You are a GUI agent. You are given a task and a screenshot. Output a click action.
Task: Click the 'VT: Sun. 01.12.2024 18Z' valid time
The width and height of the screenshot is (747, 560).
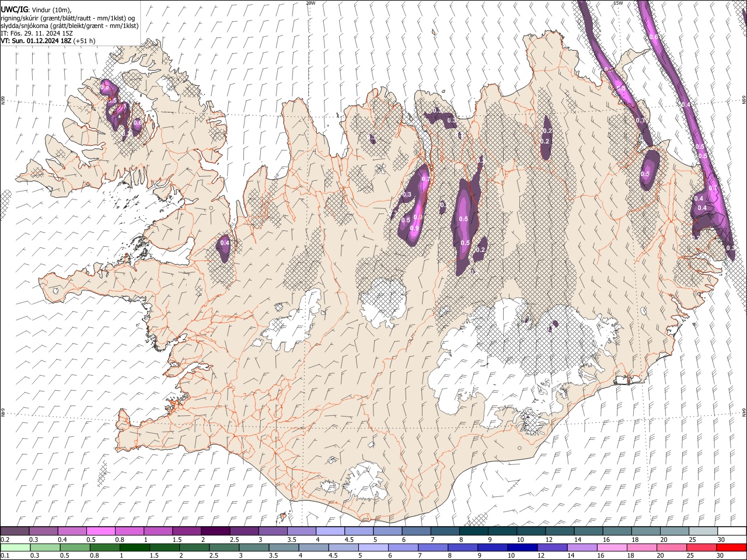(36, 41)
